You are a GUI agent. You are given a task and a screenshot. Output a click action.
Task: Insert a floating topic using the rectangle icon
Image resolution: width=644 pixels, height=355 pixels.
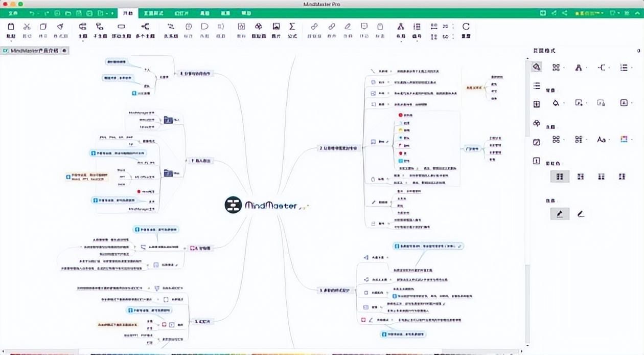click(x=121, y=27)
